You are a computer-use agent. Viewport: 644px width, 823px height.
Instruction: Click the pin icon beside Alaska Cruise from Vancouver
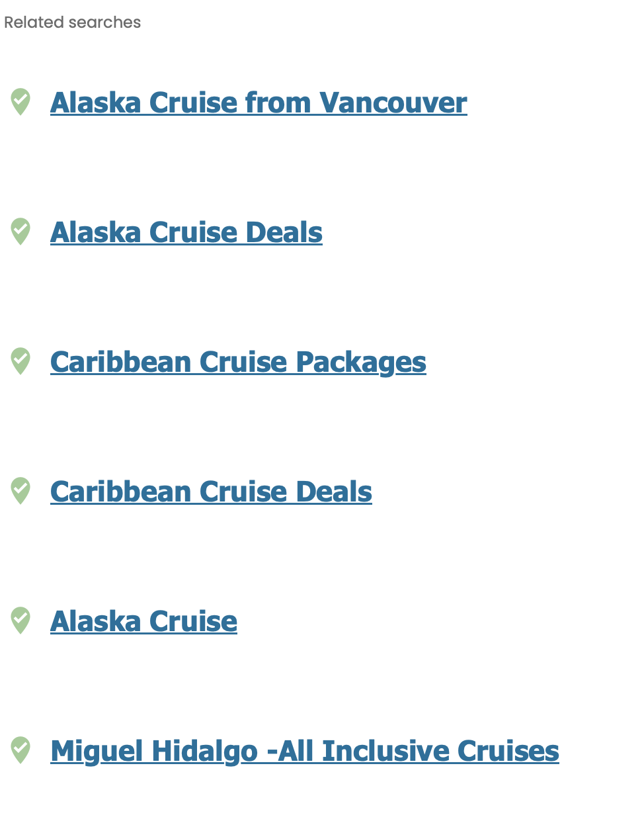(20, 102)
